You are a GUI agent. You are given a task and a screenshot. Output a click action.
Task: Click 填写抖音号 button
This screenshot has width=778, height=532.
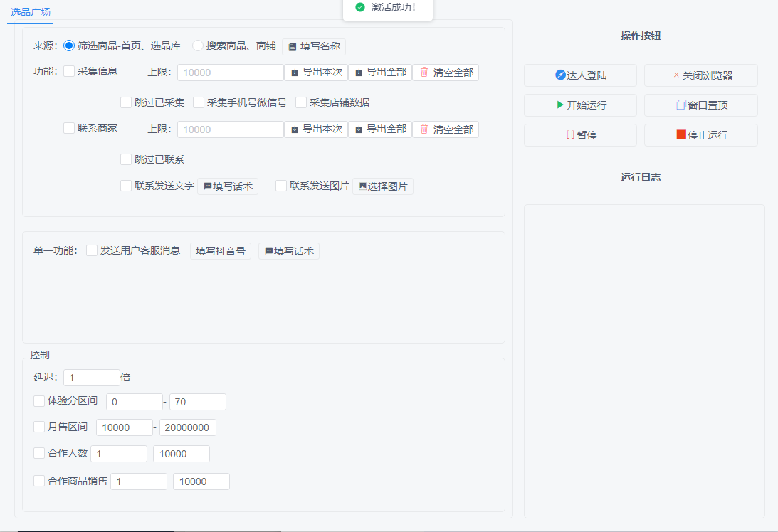(220, 251)
